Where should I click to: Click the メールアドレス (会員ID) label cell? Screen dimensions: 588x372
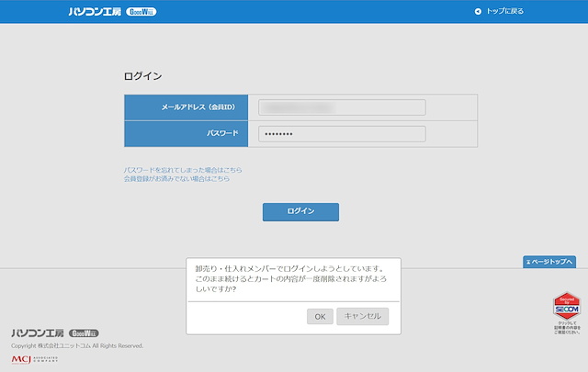(186, 107)
